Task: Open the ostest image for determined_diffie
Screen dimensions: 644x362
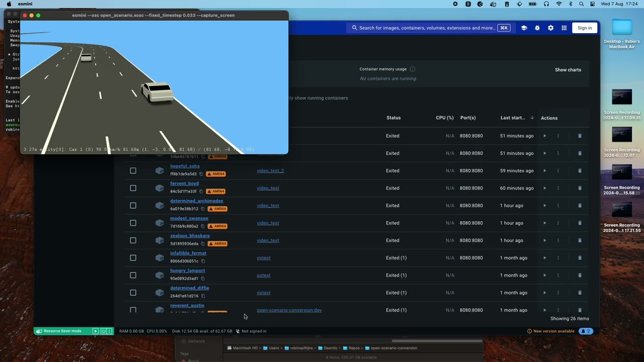Action: [x=264, y=293]
